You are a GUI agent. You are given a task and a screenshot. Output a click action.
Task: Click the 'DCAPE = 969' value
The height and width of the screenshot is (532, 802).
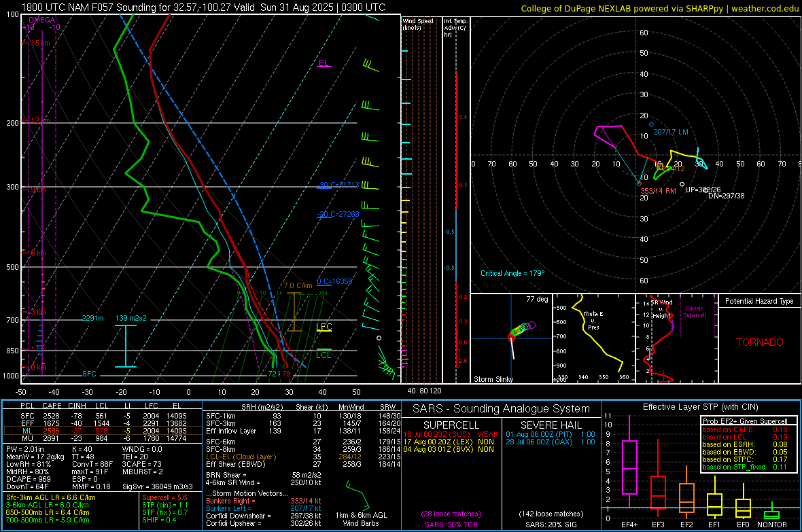click(x=28, y=479)
